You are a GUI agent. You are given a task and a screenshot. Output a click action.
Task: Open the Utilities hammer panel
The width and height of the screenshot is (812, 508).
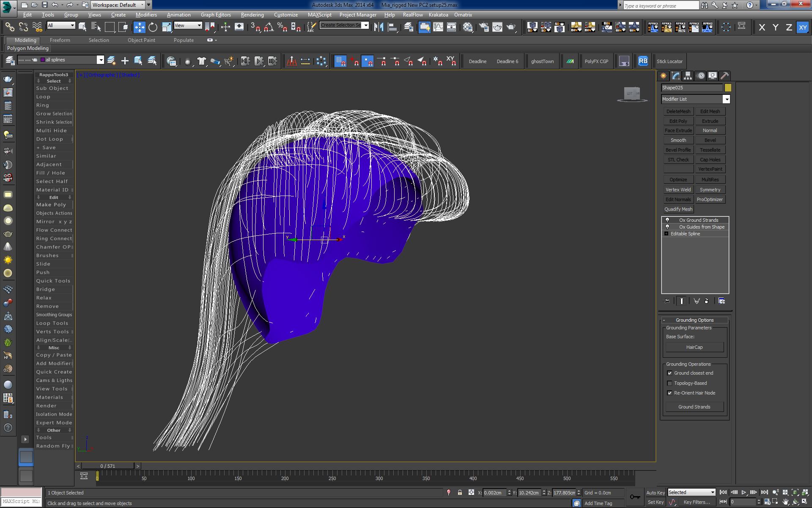point(724,76)
